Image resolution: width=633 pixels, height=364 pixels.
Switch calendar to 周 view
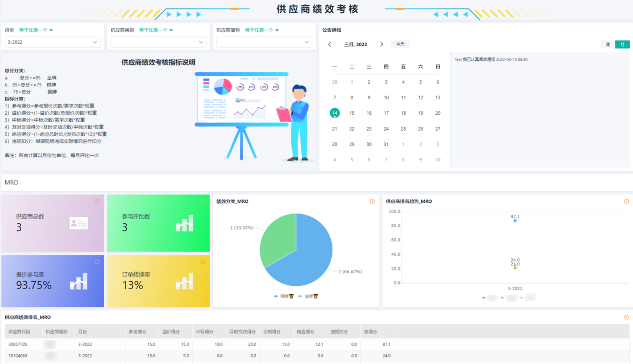point(608,44)
